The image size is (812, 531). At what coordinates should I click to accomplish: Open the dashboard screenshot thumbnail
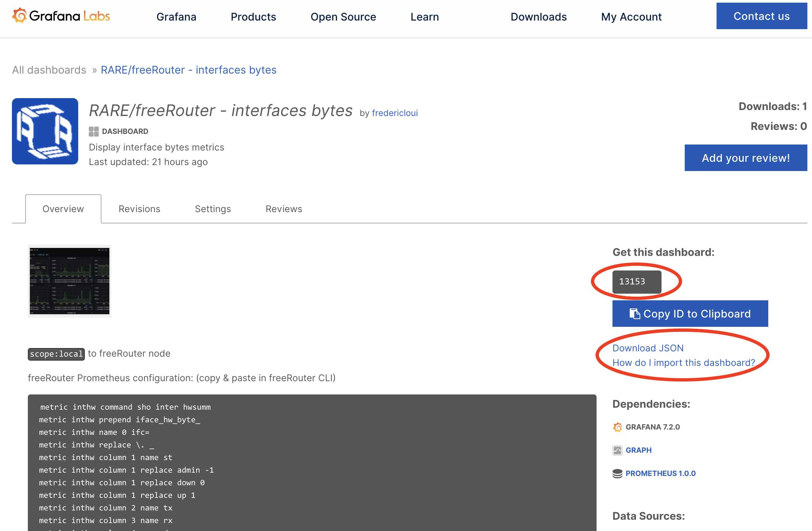click(70, 281)
